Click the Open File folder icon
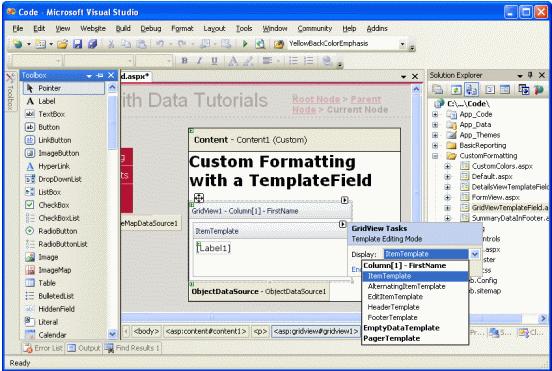This screenshot has height=371, width=552. 62,44
